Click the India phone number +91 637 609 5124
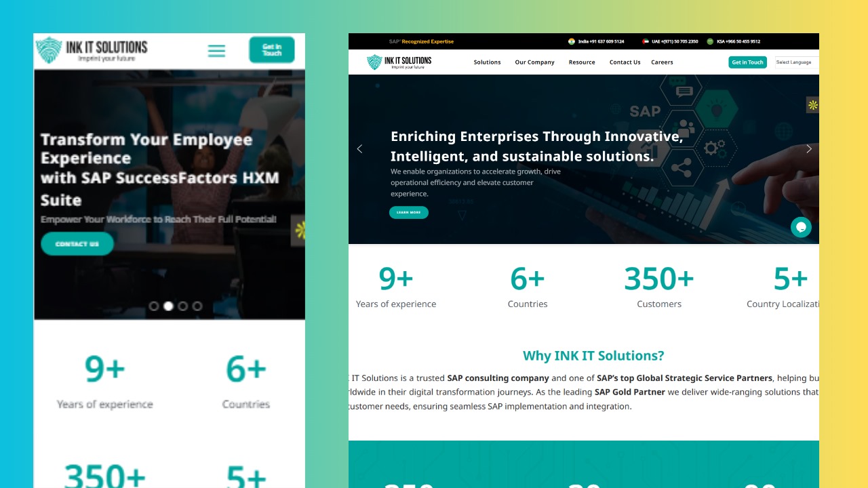 click(x=601, y=41)
